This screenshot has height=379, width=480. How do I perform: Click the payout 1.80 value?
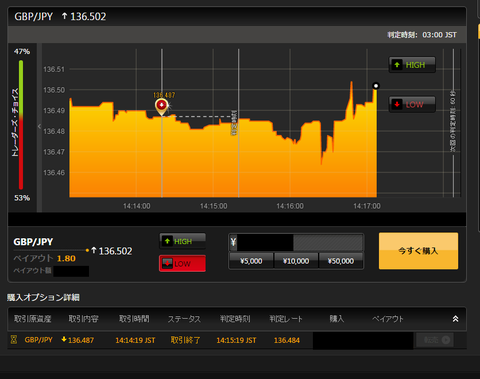(66, 258)
